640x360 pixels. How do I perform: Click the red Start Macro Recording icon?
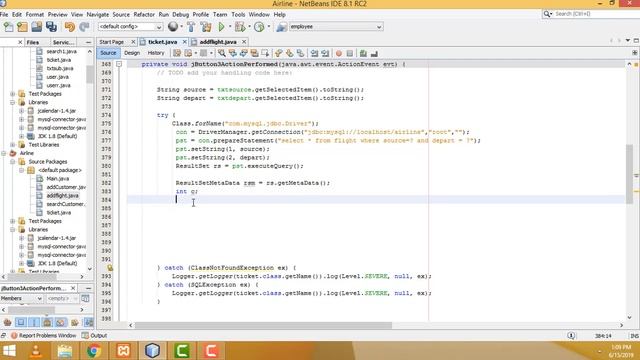[339, 53]
